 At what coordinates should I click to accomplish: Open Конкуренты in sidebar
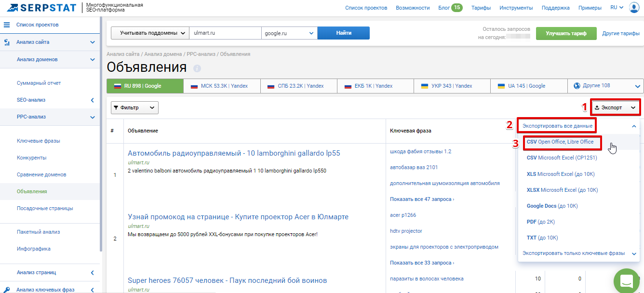(x=32, y=158)
